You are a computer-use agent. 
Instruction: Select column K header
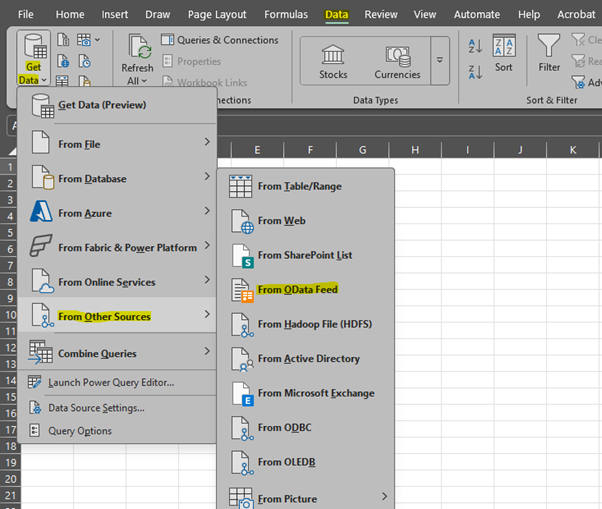[x=573, y=150]
